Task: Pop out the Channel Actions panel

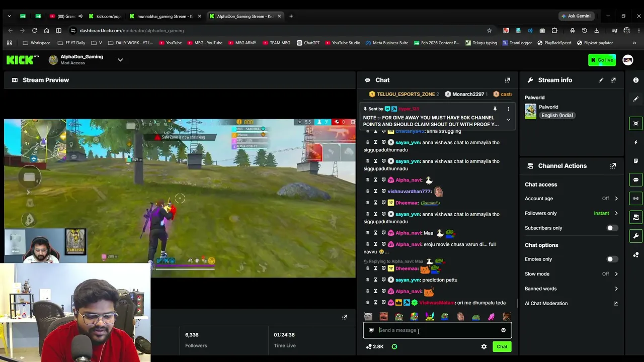Action: [613, 166]
